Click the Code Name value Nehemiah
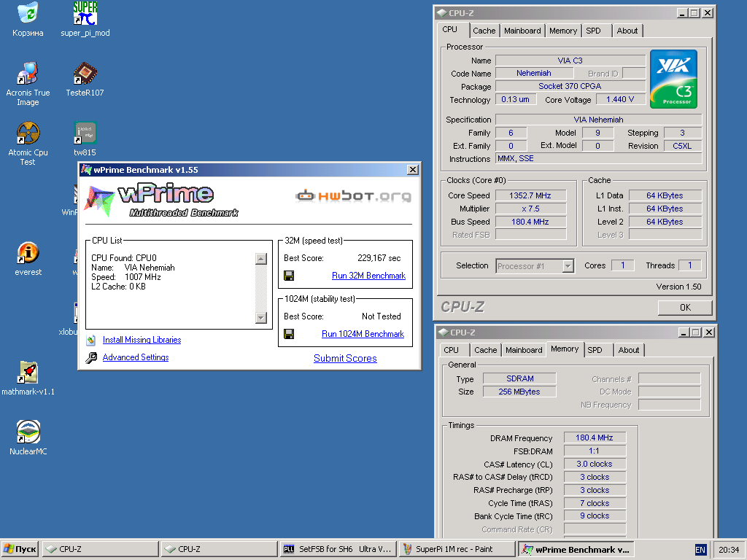747x560 pixels. (534, 74)
